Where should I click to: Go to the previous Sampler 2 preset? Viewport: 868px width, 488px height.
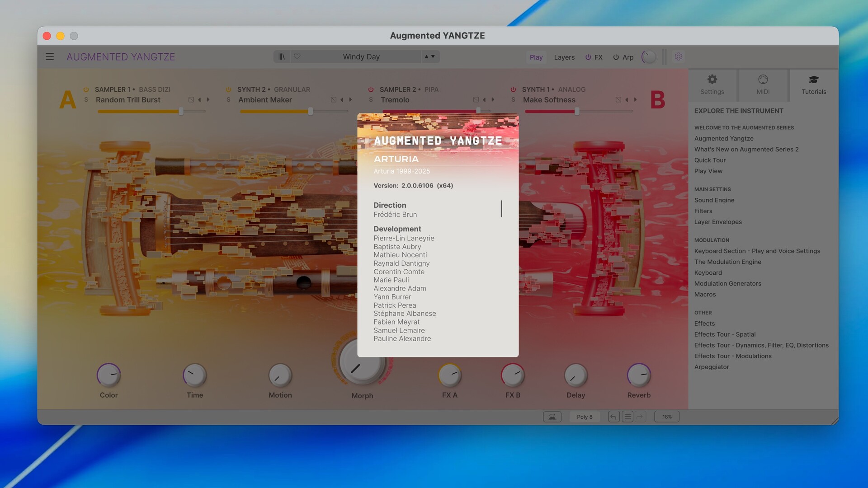pyautogui.click(x=484, y=99)
